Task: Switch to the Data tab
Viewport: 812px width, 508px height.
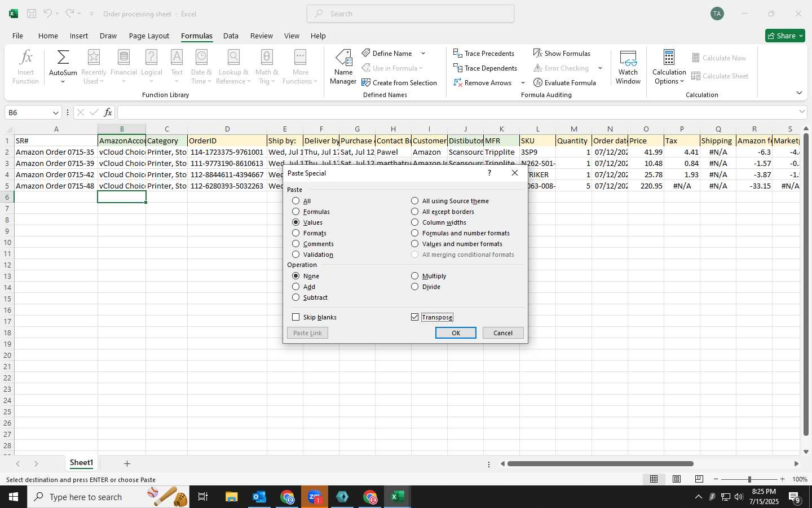Action: 231,36
